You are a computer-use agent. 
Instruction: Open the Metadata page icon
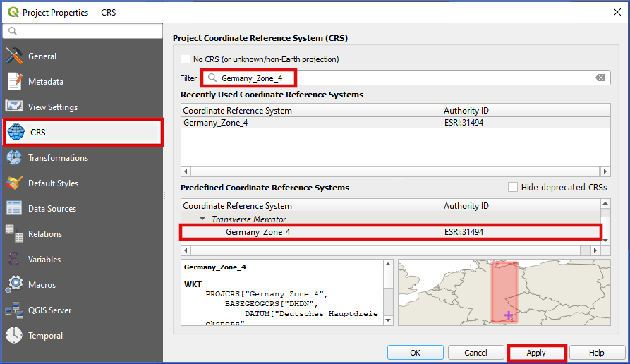(x=15, y=81)
